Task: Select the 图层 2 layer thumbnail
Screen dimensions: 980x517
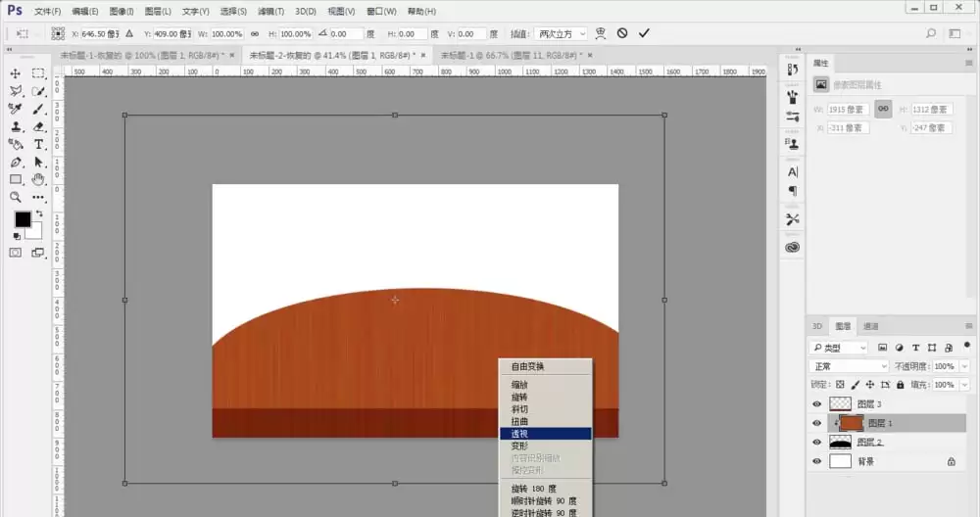Action: (840, 442)
